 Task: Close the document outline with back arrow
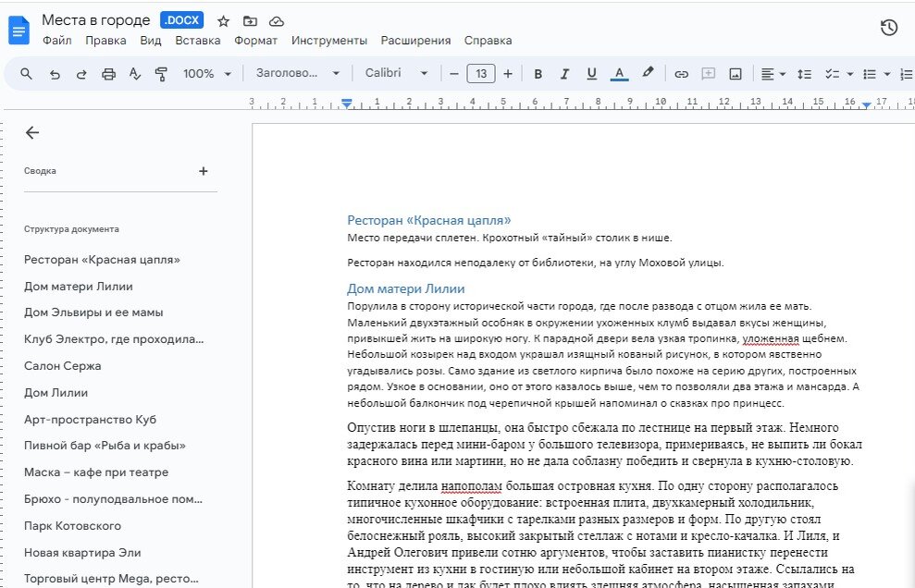tap(32, 133)
